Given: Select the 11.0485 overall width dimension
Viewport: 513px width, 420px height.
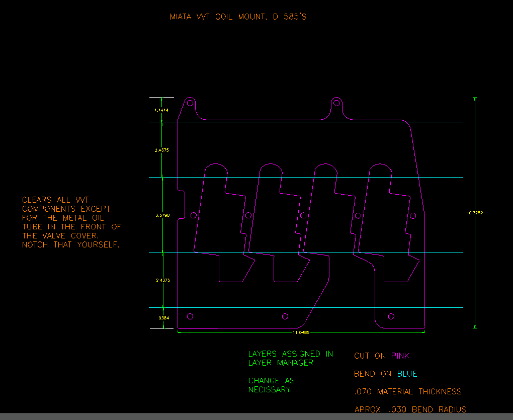Looking at the screenshot, I should click(301, 332).
